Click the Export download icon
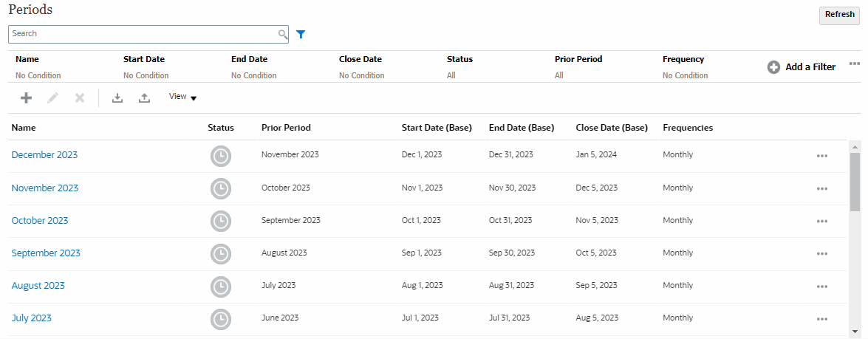The width and height of the screenshot is (868, 339). tap(117, 97)
